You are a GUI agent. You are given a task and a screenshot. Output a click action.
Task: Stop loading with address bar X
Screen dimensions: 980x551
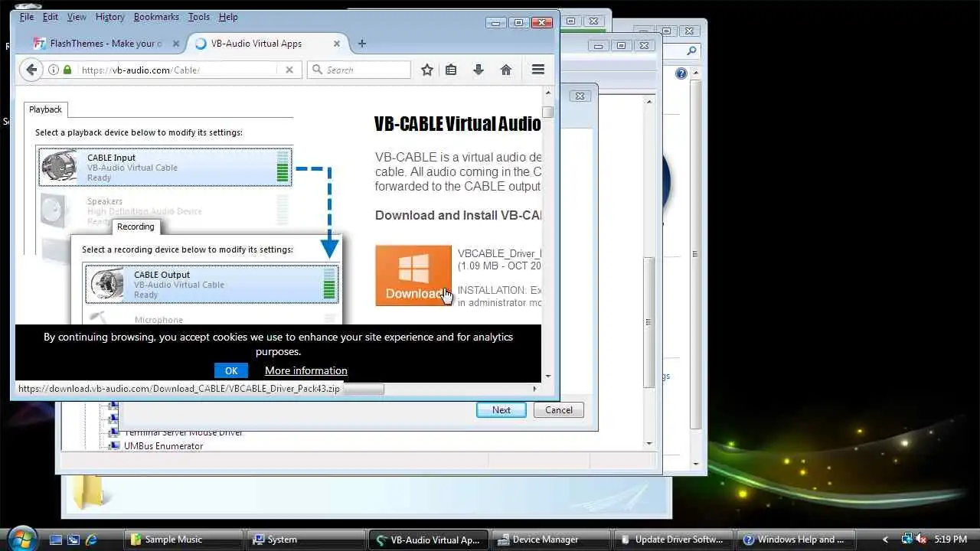tap(289, 70)
